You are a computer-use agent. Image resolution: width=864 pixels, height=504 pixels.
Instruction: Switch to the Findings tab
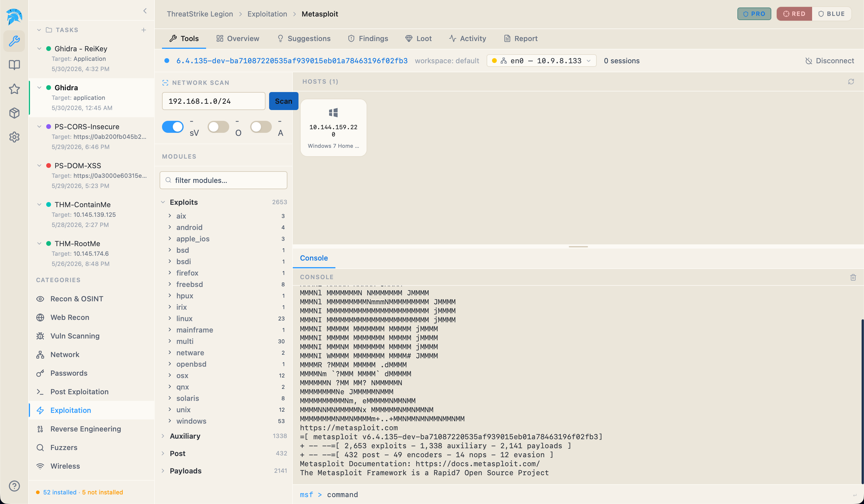pos(368,38)
